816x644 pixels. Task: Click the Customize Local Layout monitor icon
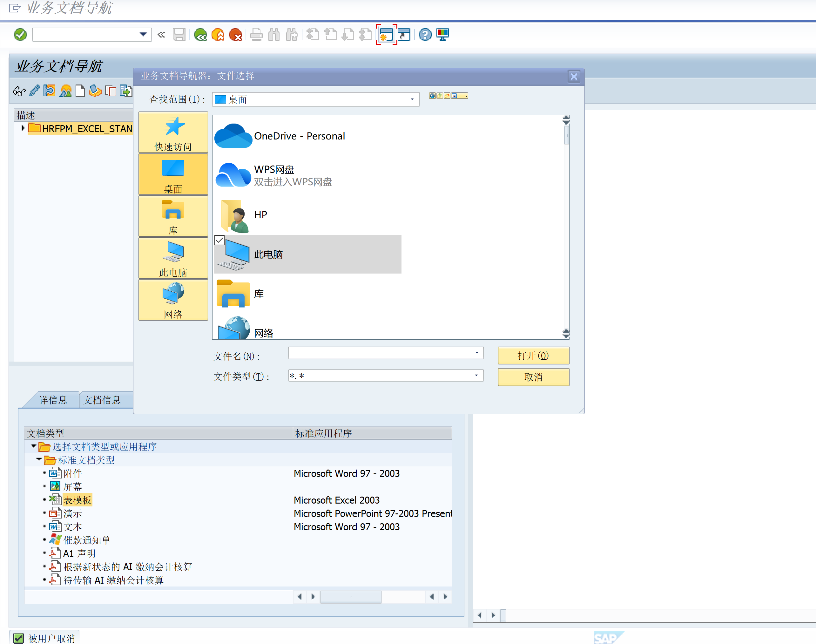pyautogui.click(x=442, y=34)
